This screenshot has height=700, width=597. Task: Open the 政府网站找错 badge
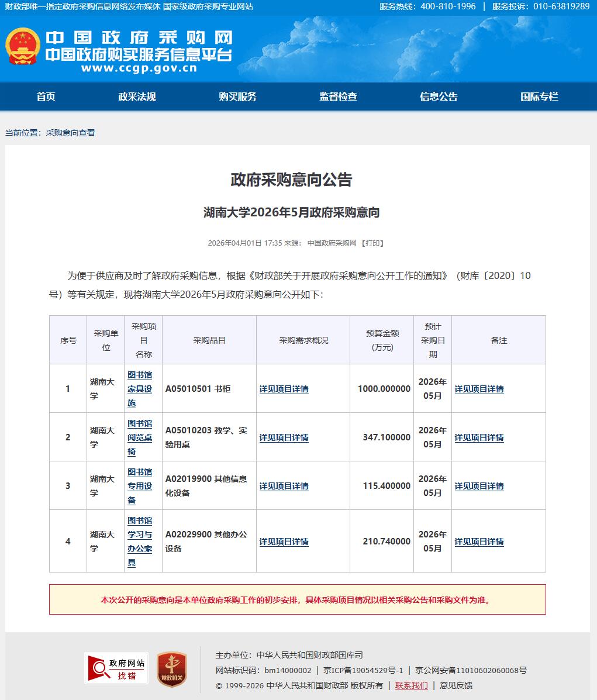116,668
